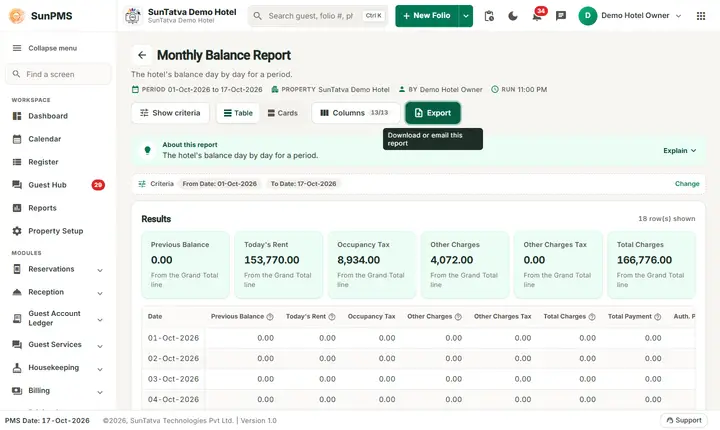Click the Property Setup gear icon
Viewport: 720px width, 430px height.
point(17,231)
